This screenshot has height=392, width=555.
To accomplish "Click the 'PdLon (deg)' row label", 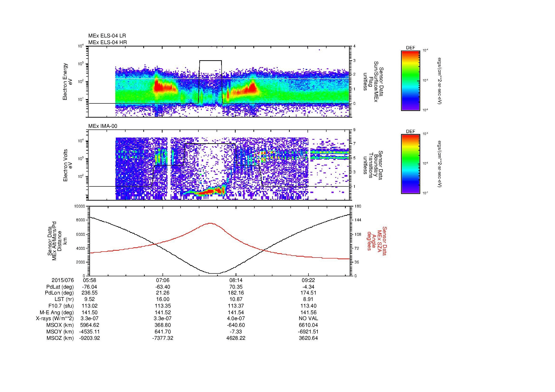I will coord(60,293).
